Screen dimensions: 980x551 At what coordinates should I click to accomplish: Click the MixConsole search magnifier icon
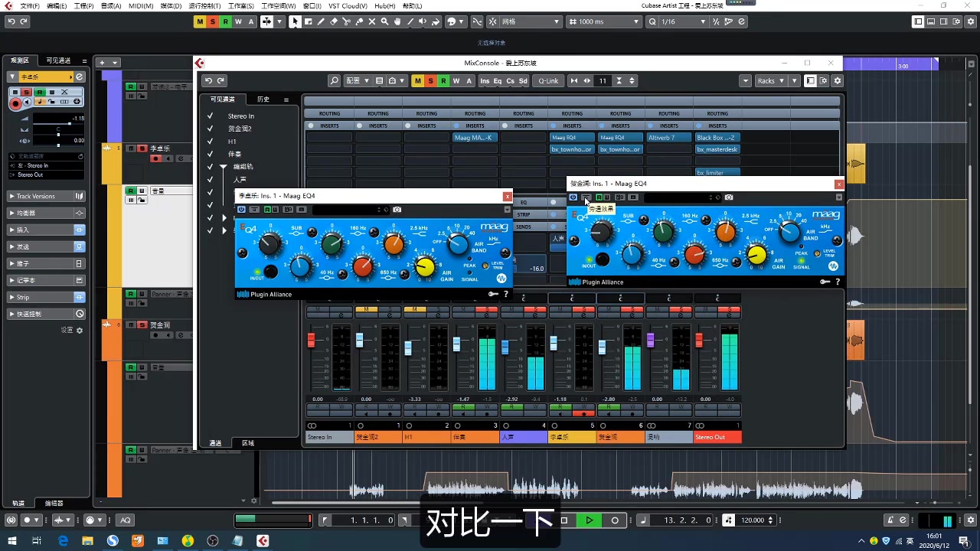334,80
